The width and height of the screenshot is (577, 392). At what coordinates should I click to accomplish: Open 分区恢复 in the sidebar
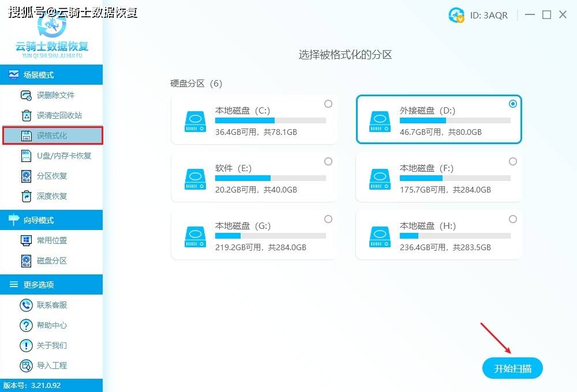51,176
